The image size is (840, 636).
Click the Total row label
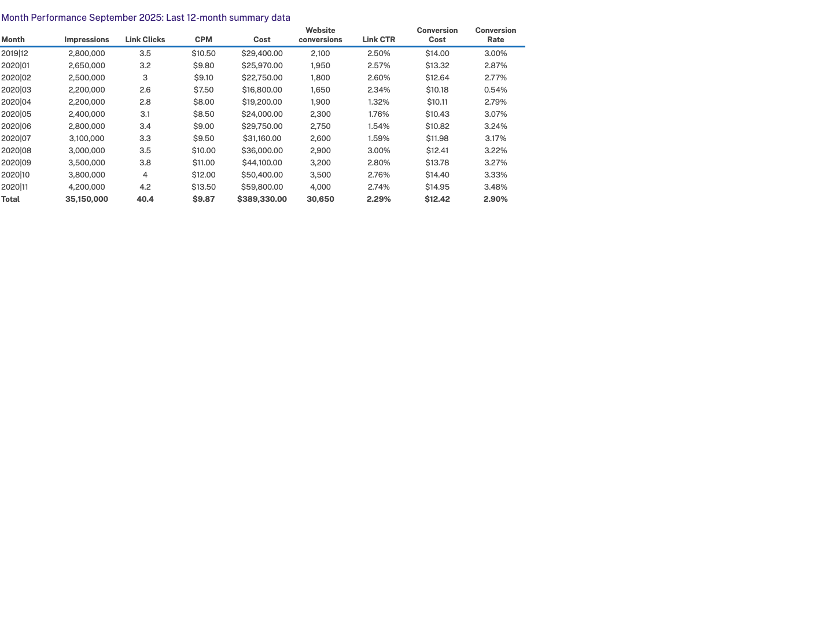click(10, 199)
